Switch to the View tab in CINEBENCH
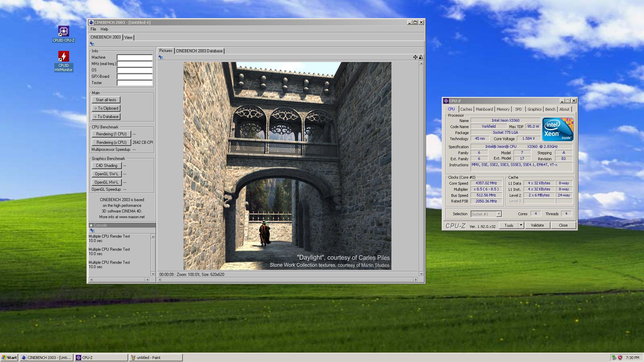The width and height of the screenshot is (644, 362). click(128, 38)
